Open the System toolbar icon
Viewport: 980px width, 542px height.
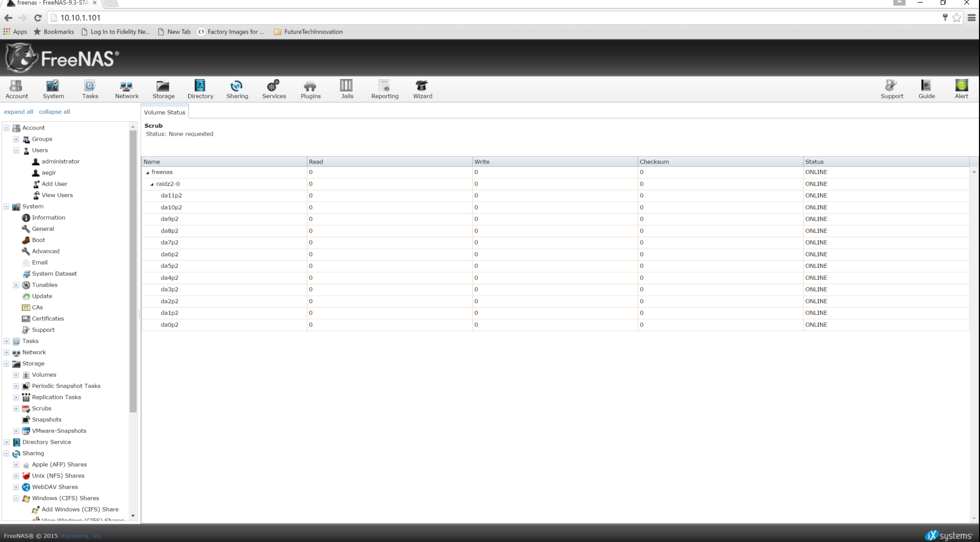click(53, 89)
